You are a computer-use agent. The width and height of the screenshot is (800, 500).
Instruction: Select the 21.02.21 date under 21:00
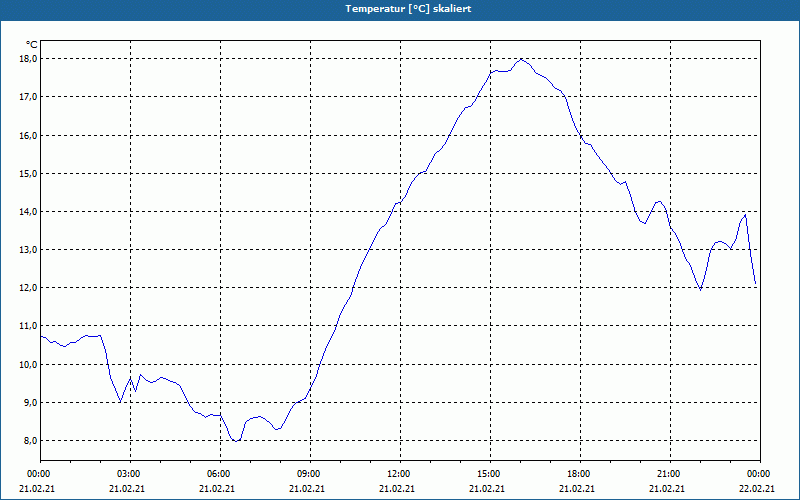point(667,488)
